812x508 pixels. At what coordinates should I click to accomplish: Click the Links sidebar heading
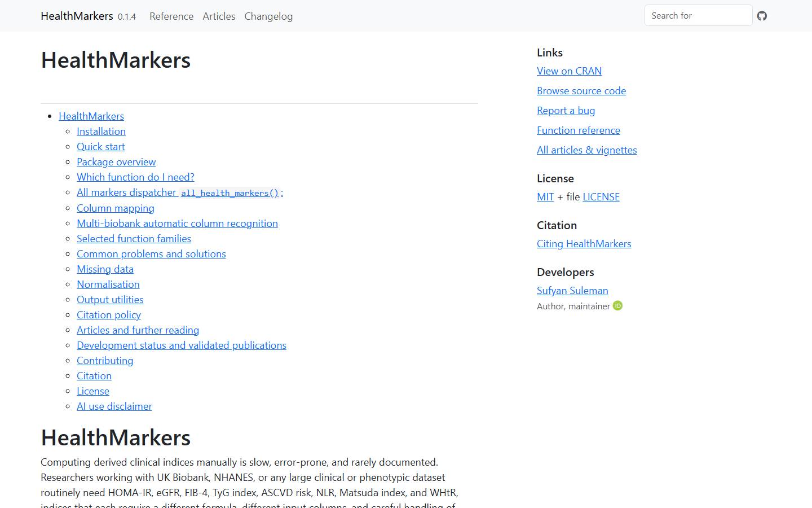click(550, 52)
